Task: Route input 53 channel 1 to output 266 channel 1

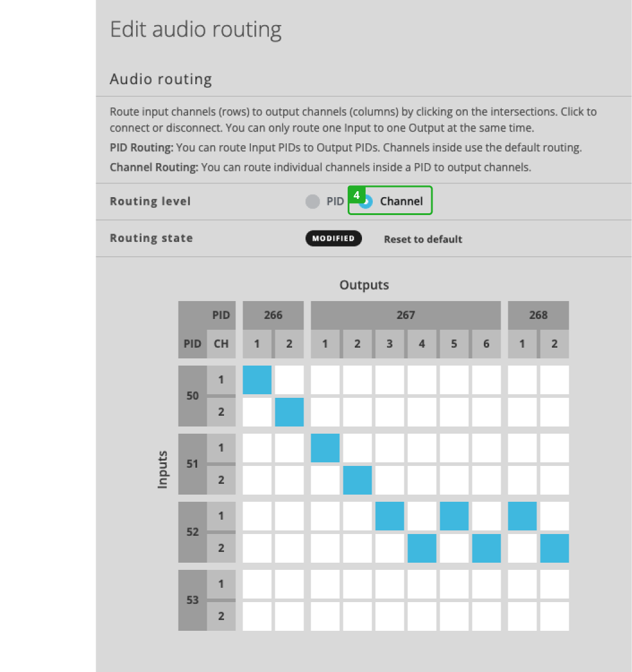Action: pyautogui.click(x=257, y=584)
